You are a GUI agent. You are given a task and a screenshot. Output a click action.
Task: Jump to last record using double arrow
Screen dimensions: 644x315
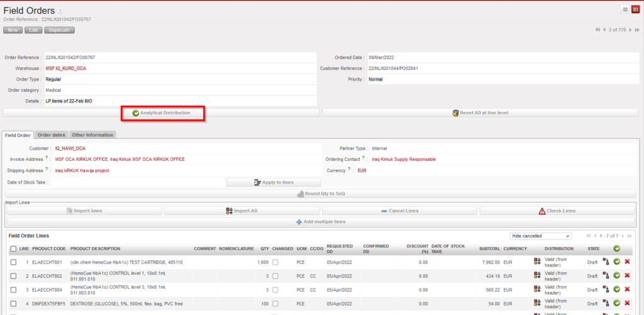tap(638, 30)
